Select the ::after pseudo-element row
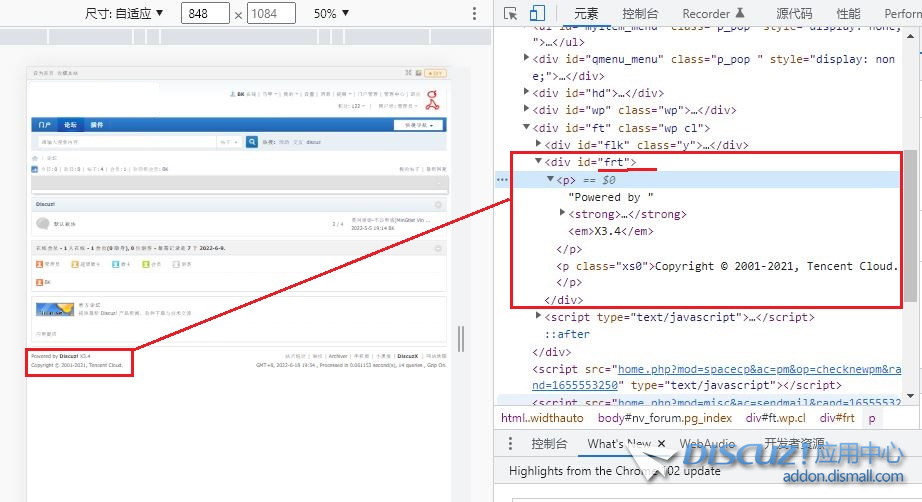Screen dimensions: 922x502 coord(567,334)
